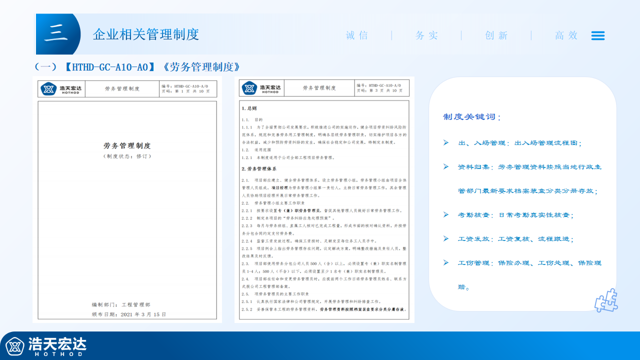Click arrow bullet beside 工伤管理

pos(446,262)
